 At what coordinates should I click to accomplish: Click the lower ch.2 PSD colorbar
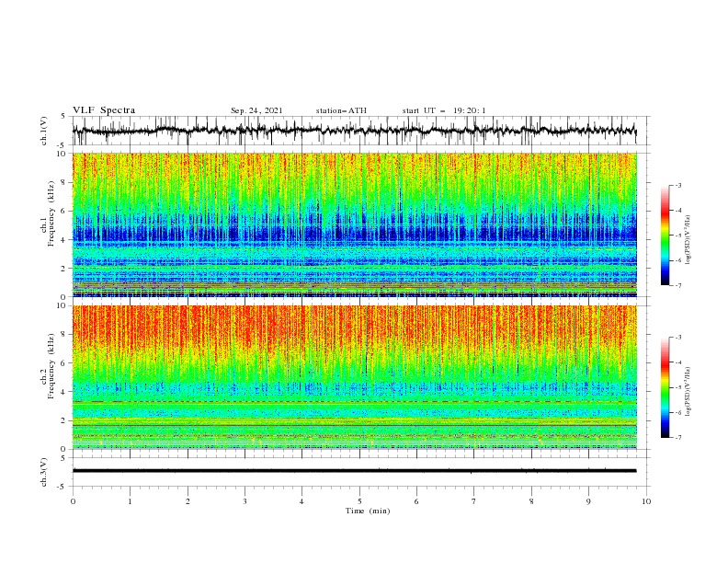click(x=665, y=387)
